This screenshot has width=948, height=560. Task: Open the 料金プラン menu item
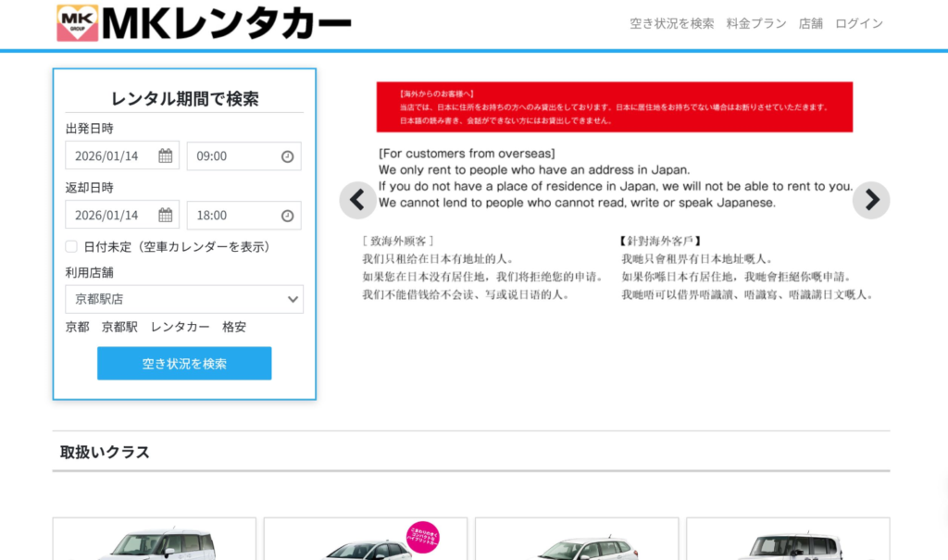pos(756,24)
